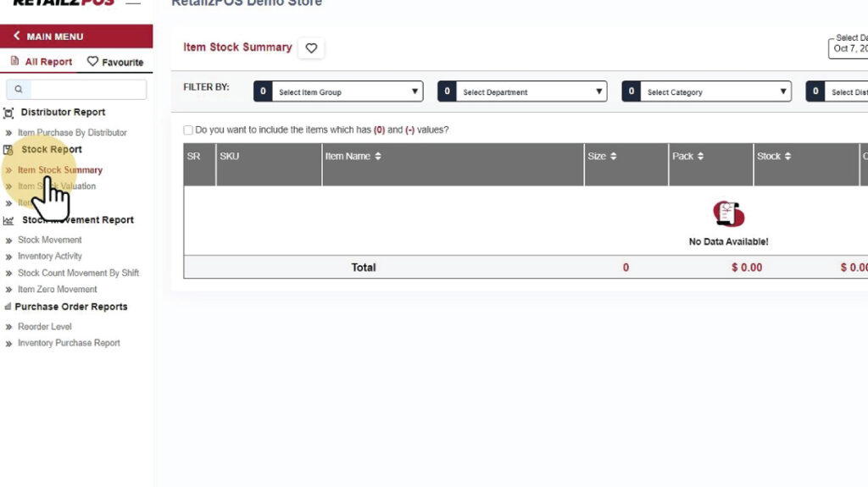868x487 pixels.
Task: Click the Purchase Order Reports section icon
Action: click(8, 307)
